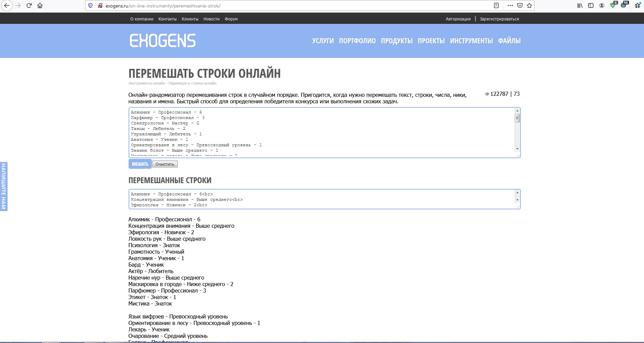Click output textarea scroll down arrow

[x=517, y=200]
